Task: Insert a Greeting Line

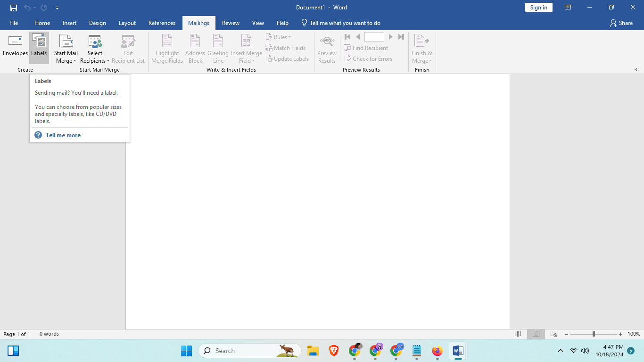Action: [x=218, y=49]
